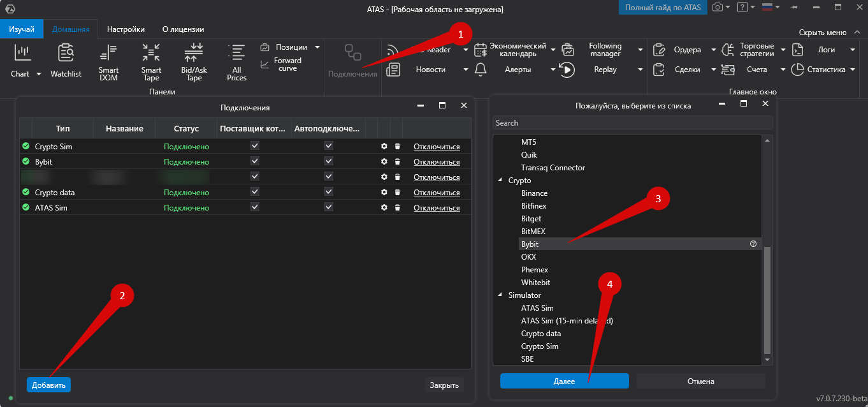Click the help icon on Bybit row
This screenshot has height=407, width=868.
coord(753,244)
